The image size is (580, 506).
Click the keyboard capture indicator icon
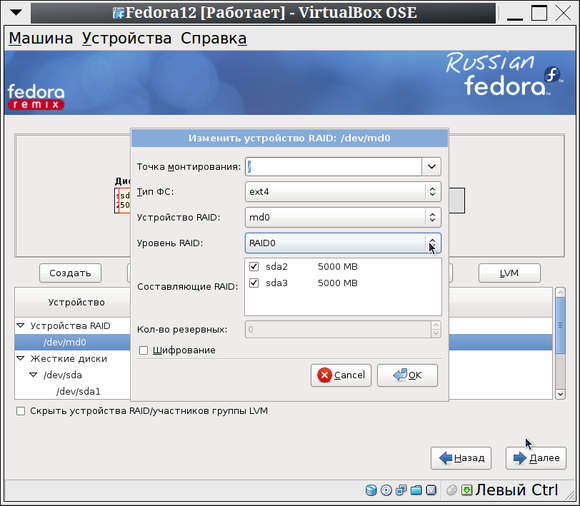(x=467, y=490)
